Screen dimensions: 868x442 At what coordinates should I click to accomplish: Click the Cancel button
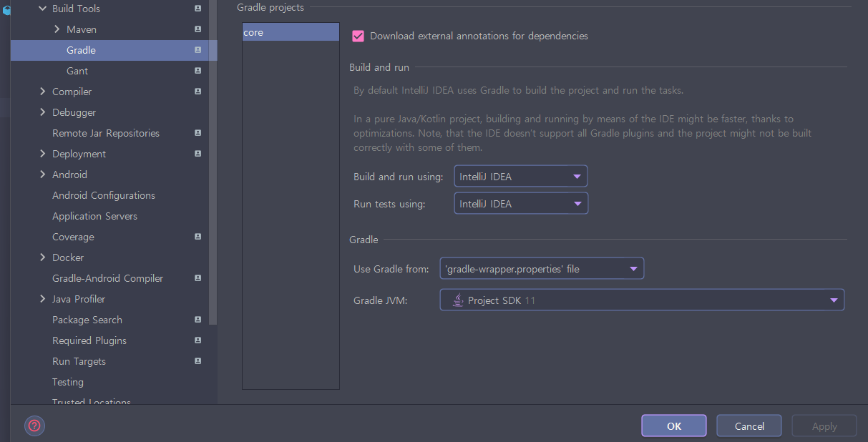(749, 426)
